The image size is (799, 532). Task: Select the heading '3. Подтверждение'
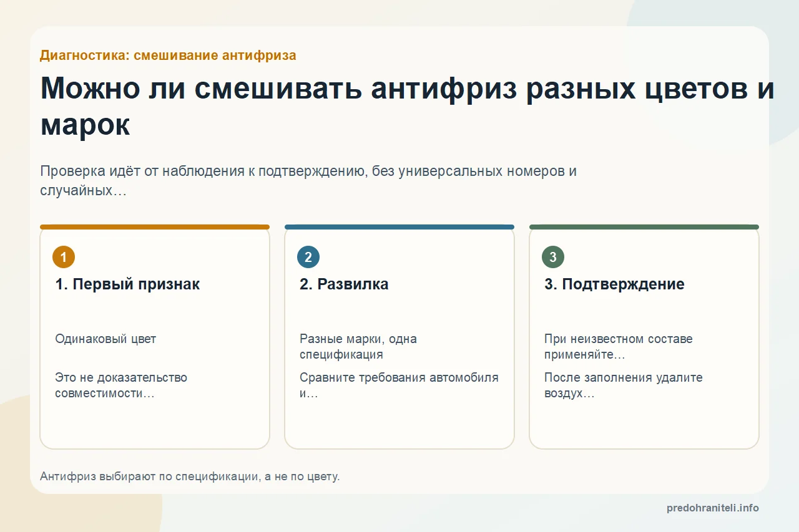[614, 284]
